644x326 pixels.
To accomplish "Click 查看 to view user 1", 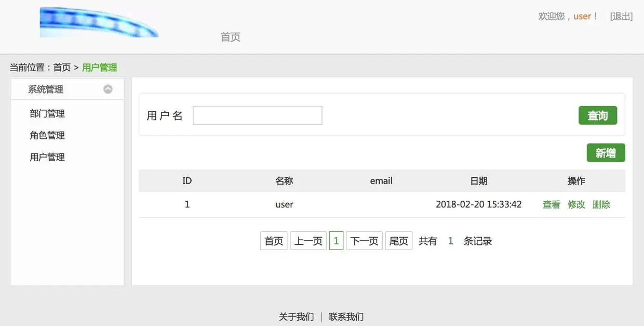I will (x=551, y=203).
